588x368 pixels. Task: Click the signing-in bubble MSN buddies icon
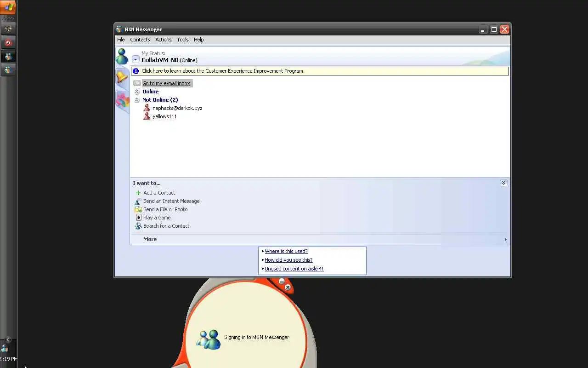point(209,339)
